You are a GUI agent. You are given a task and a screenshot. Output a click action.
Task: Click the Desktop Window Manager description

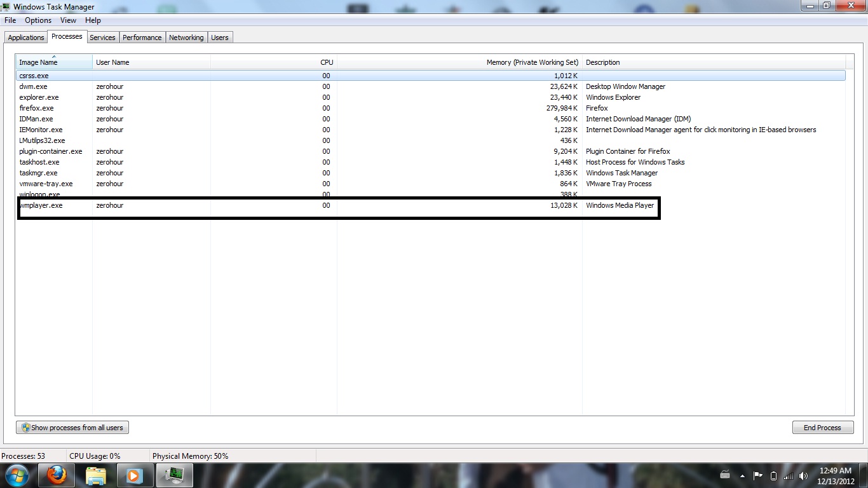[625, 86]
